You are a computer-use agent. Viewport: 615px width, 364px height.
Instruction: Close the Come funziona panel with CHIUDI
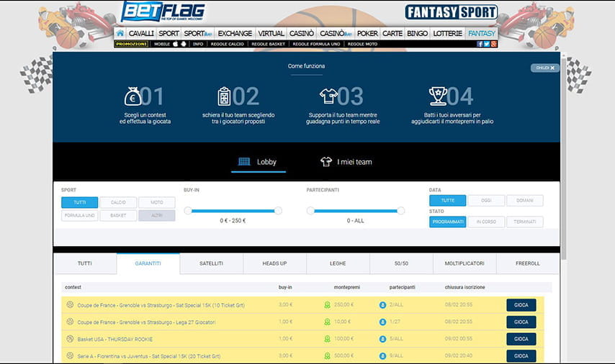point(545,68)
